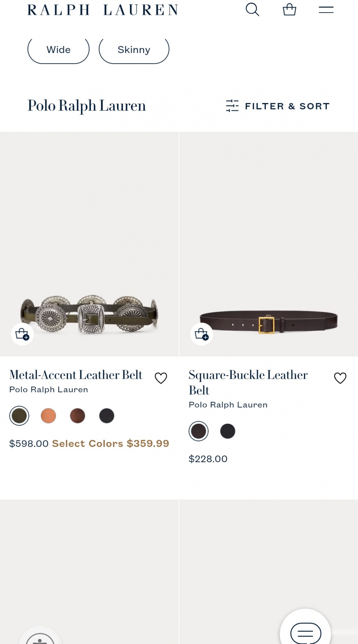The image size is (358, 644).
Task: Click the Filter & Sort sliders icon
Action: pos(232,106)
